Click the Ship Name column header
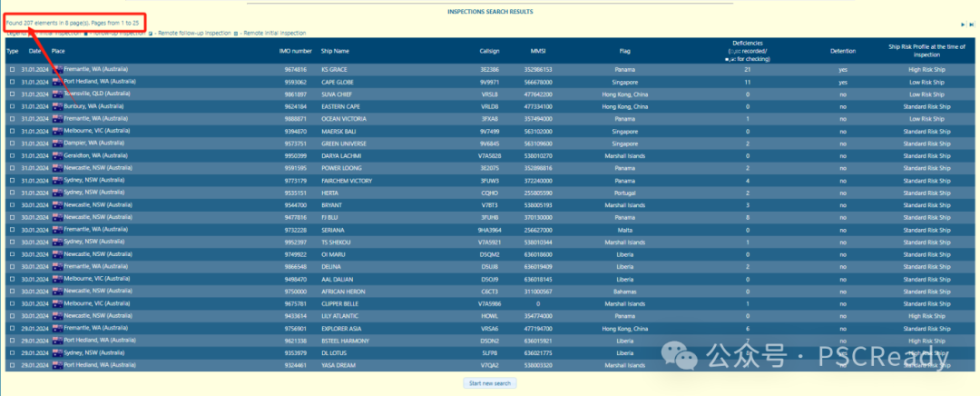Screen dimensions: 980x396 (x=335, y=51)
